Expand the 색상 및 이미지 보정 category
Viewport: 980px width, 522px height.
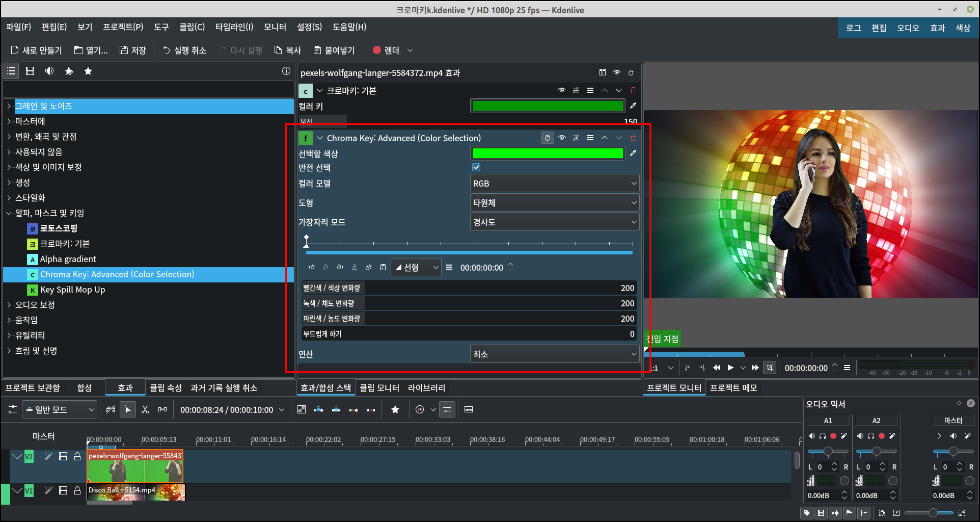(x=9, y=167)
